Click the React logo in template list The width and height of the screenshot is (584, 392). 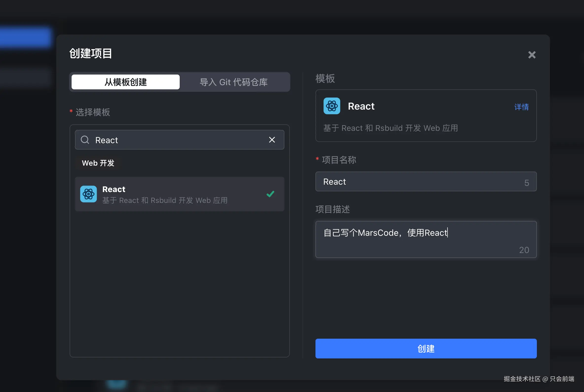89,194
